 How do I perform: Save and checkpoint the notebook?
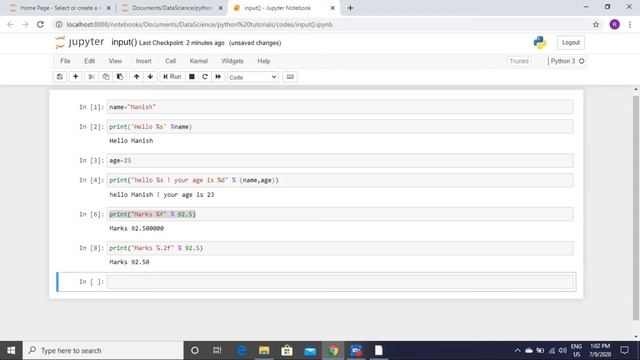60,77
